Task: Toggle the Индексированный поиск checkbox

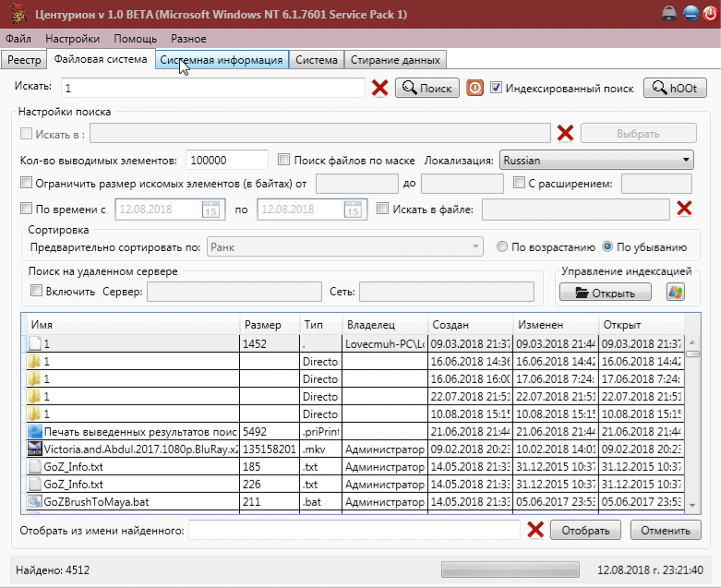Action: [496, 88]
